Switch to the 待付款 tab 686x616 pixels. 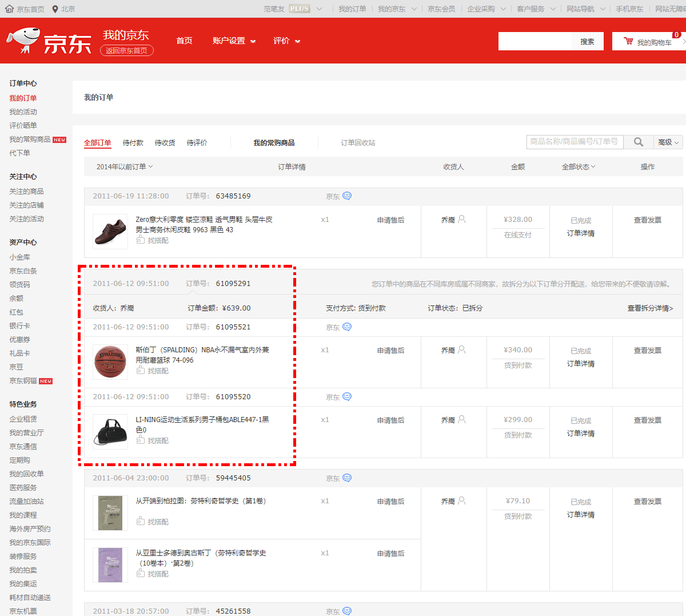click(x=133, y=142)
